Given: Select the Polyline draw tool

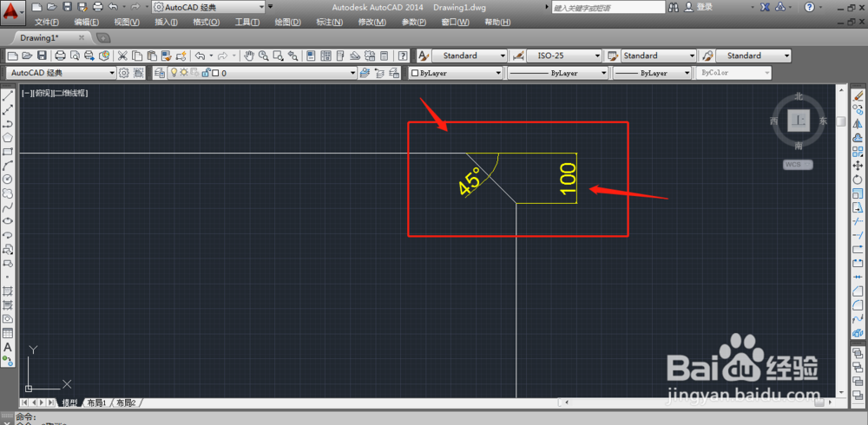Looking at the screenshot, I should (x=8, y=123).
